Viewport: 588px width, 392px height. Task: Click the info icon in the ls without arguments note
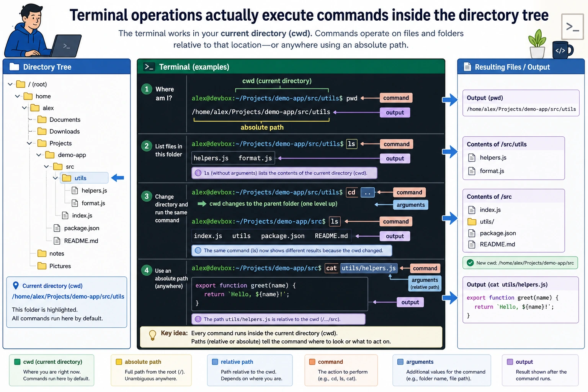point(198,173)
